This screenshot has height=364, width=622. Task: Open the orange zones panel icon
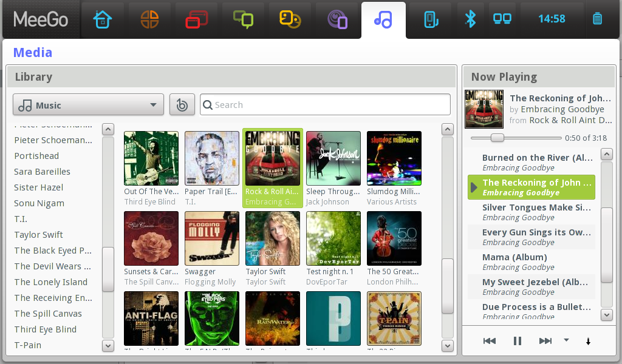coord(149,19)
